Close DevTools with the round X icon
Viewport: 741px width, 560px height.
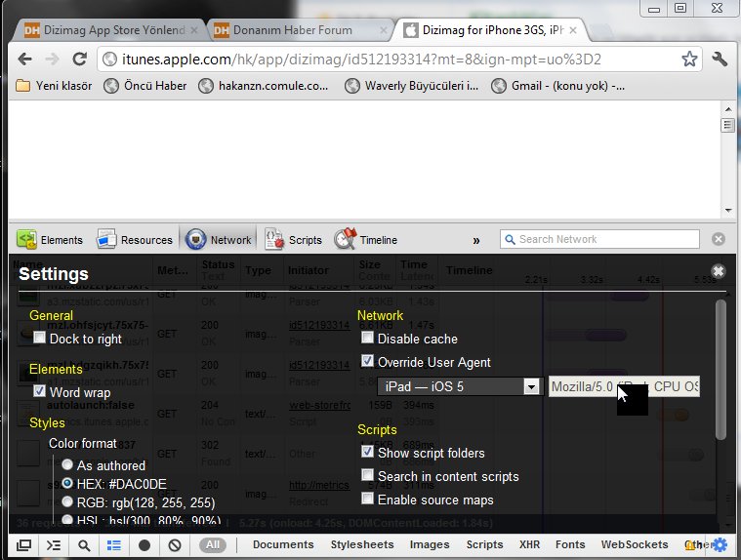[x=719, y=239]
